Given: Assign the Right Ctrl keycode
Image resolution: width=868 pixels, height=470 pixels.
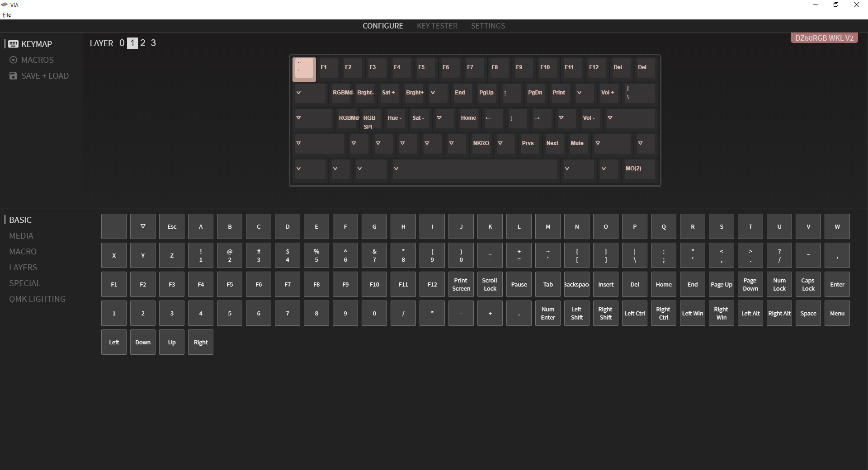Looking at the screenshot, I should (664, 313).
